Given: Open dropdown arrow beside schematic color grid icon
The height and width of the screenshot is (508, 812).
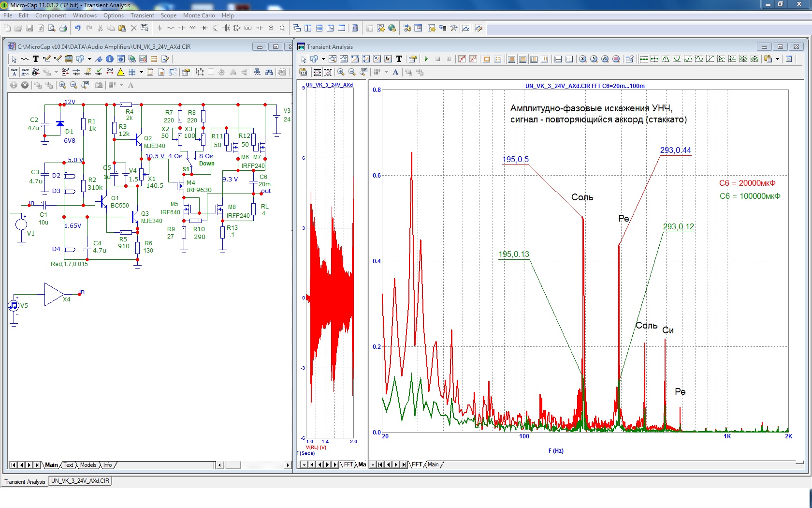Looking at the screenshot, I should coord(121,85).
